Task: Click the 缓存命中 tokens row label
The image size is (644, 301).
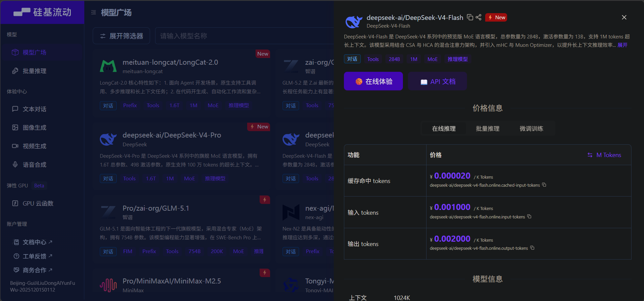Action: tap(369, 181)
